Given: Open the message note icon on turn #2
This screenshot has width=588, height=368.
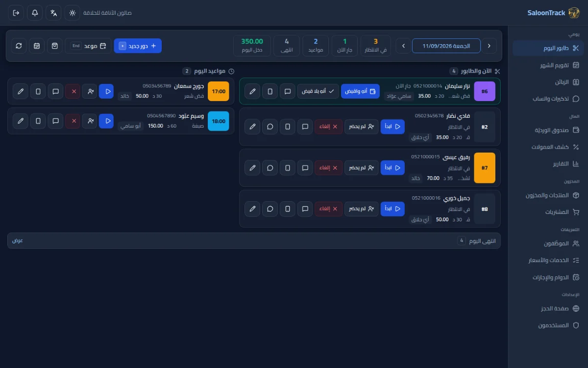Looking at the screenshot, I should click(x=305, y=127).
